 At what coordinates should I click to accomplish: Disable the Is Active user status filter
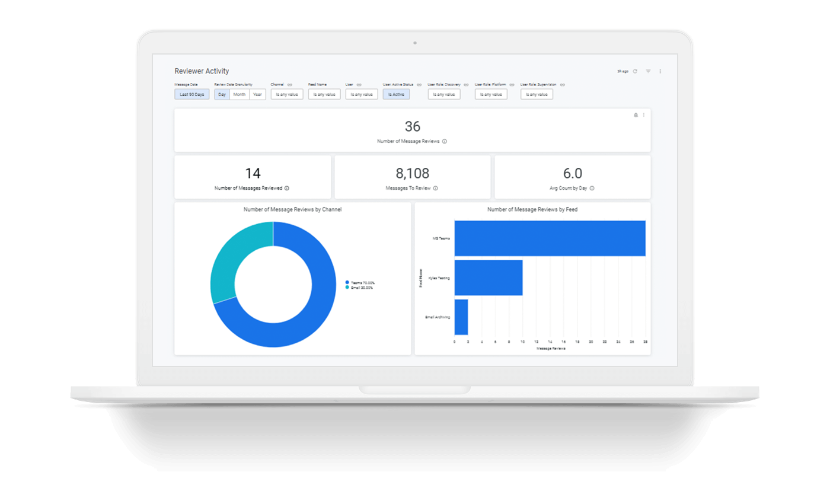pos(395,94)
